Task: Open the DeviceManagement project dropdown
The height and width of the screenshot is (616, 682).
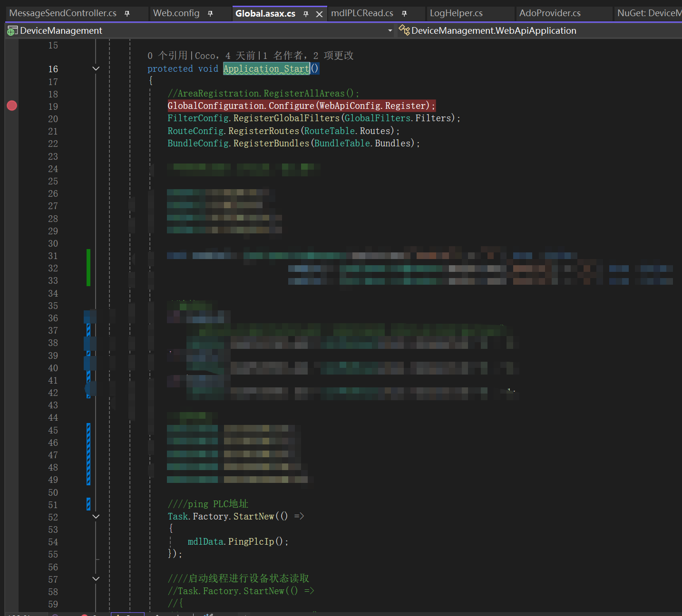Action: click(x=390, y=30)
